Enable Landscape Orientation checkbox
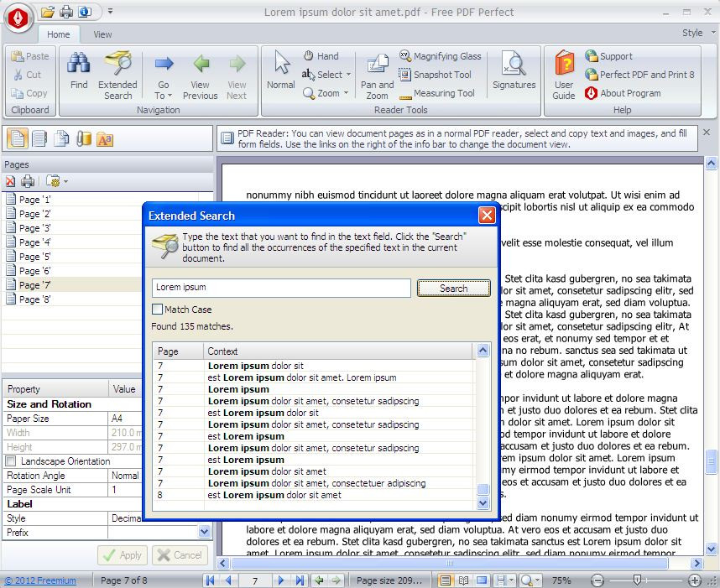 pos(11,461)
